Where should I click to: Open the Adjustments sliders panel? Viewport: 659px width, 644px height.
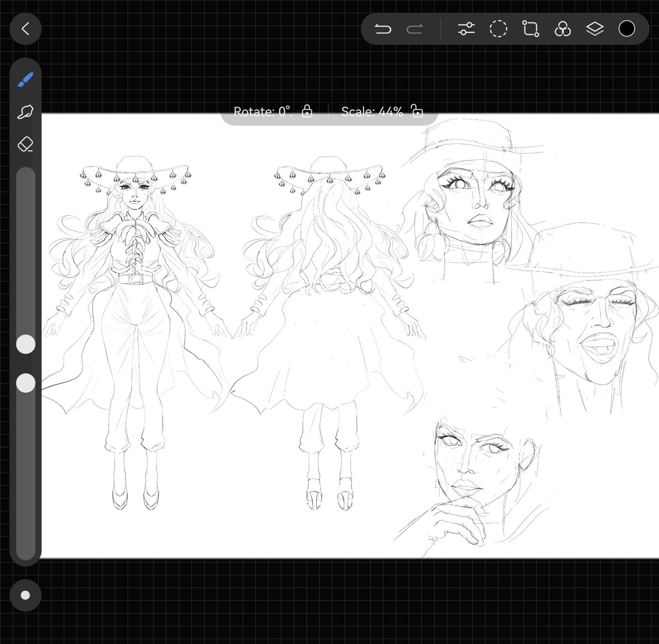[x=466, y=29]
